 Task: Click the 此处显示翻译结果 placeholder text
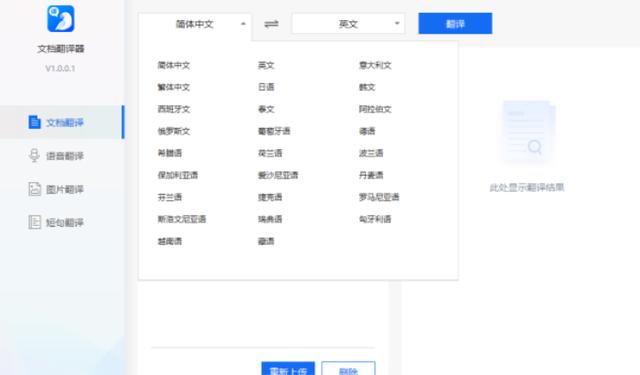click(x=527, y=188)
